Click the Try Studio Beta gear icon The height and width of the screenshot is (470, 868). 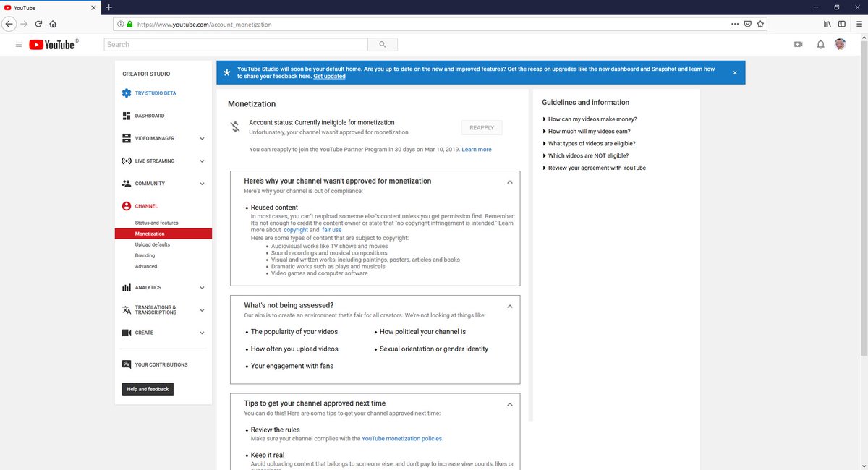tap(127, 93)
